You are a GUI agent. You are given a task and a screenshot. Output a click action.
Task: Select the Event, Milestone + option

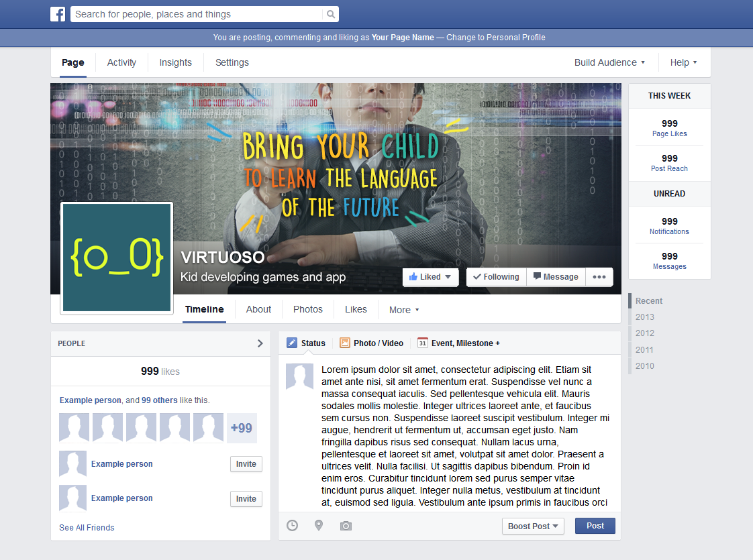click(x=458, y=343)
